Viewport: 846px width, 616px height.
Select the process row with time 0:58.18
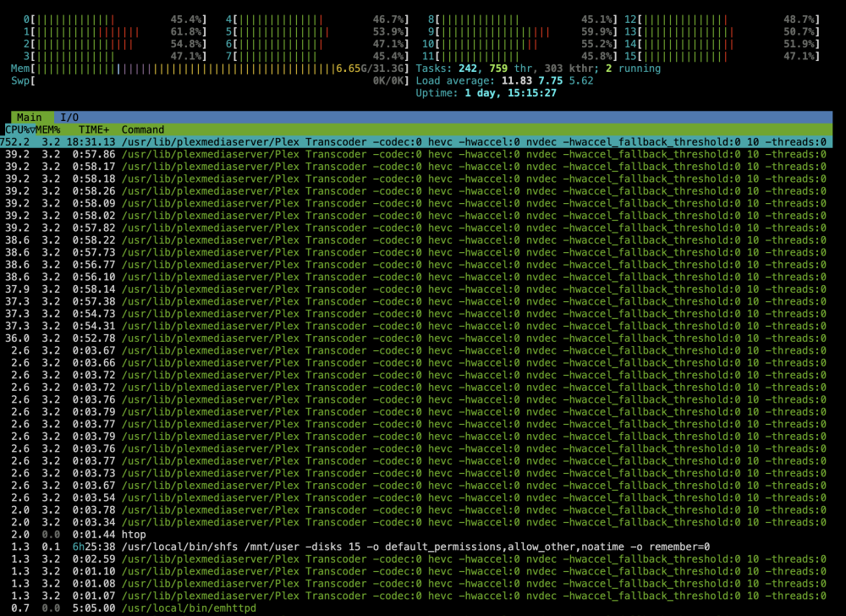pyautogui.click(x=416, y=179)
